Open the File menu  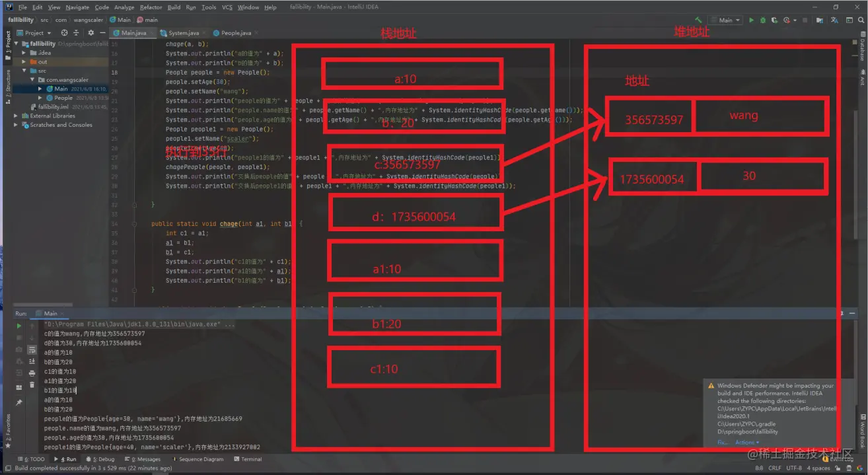22,7
